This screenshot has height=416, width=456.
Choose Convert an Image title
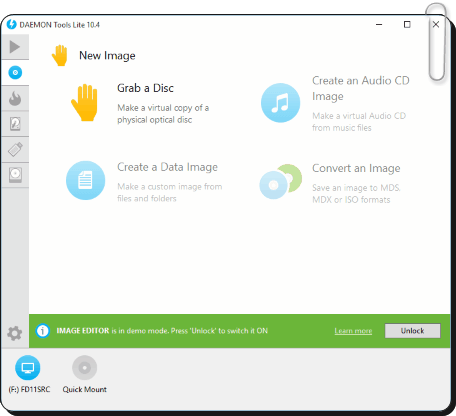click(356, 168)
